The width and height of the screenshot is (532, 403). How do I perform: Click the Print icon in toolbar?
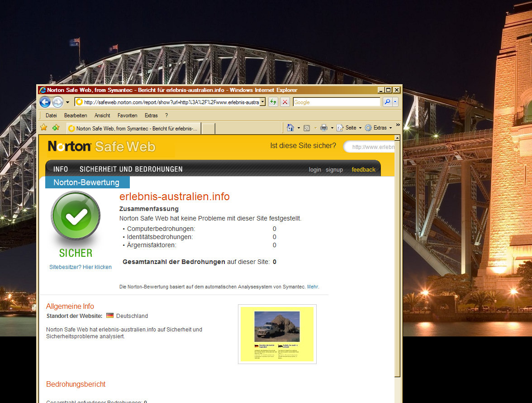click(x=324, y=128)
